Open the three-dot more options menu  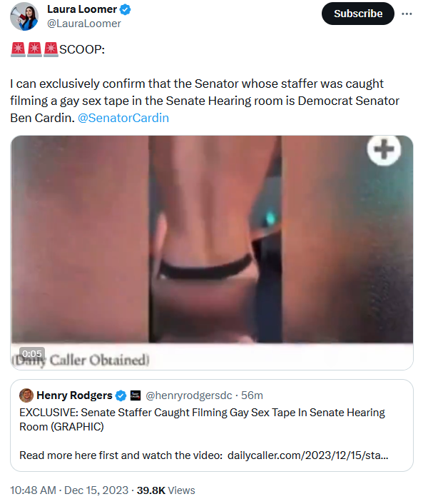pyautogui.click(x=407, y=14)
